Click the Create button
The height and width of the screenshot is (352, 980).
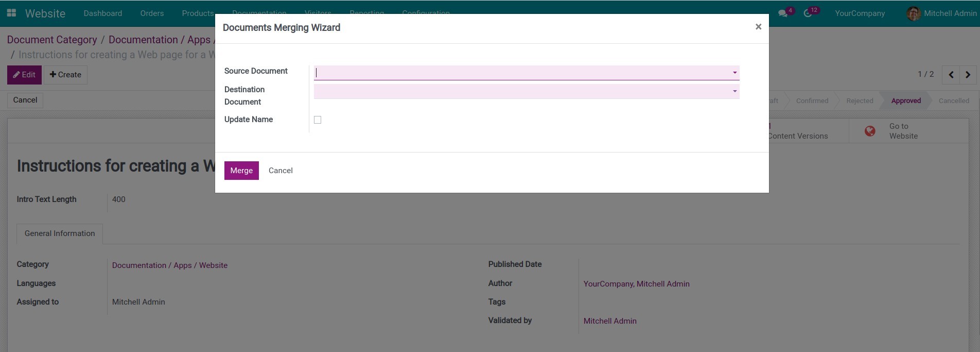pos(65,75)
